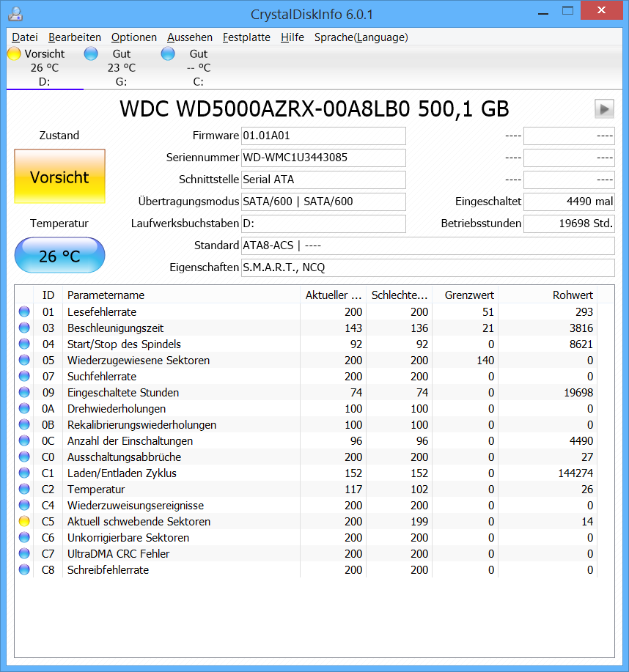Click status dot for Start/Stop des Spindels
The image size is (629, 672).
point(24,344)
